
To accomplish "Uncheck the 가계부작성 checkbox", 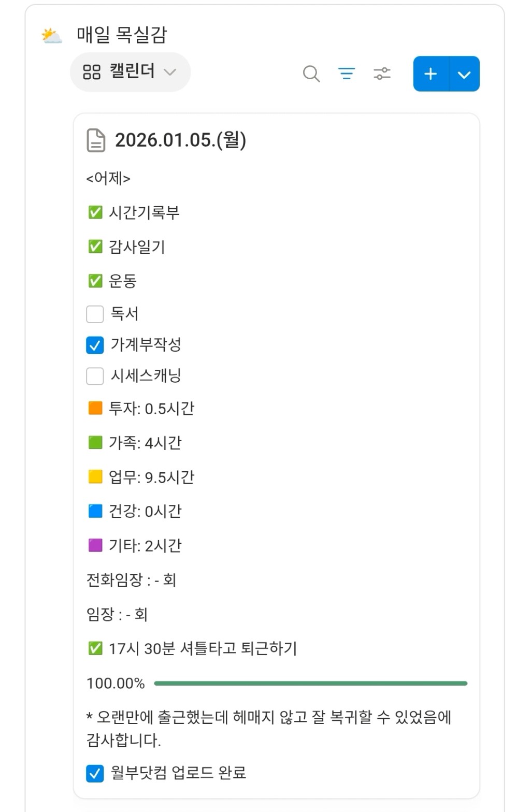I will 95,345.
